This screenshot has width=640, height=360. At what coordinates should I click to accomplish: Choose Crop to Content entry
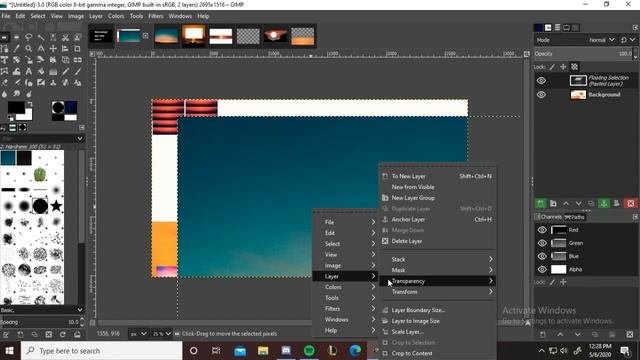click(438, 353)
